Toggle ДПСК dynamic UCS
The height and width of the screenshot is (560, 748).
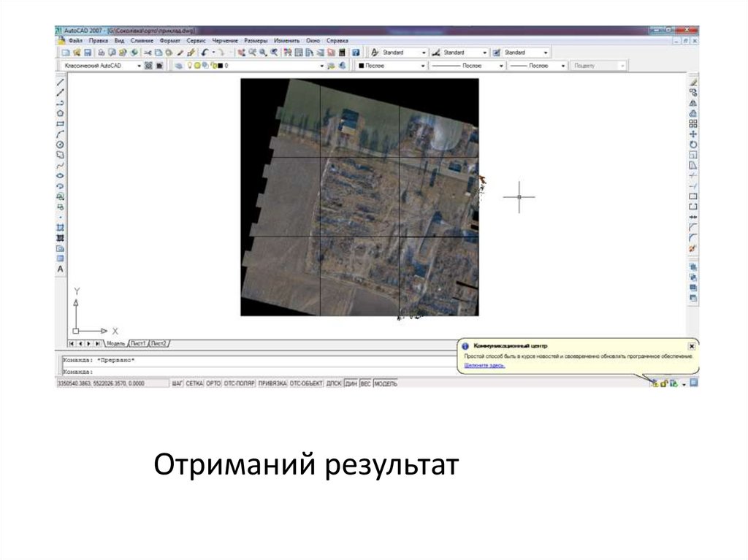334,383
